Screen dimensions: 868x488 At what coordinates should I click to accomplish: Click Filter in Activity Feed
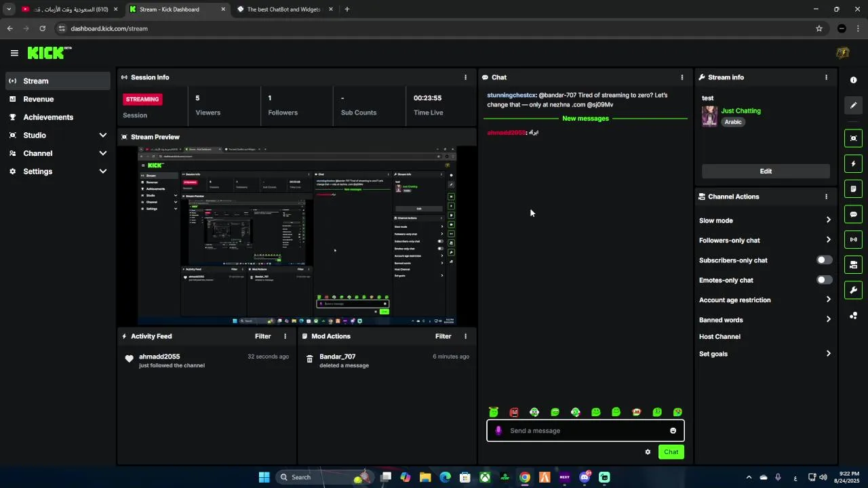click(x=262, y=336)
